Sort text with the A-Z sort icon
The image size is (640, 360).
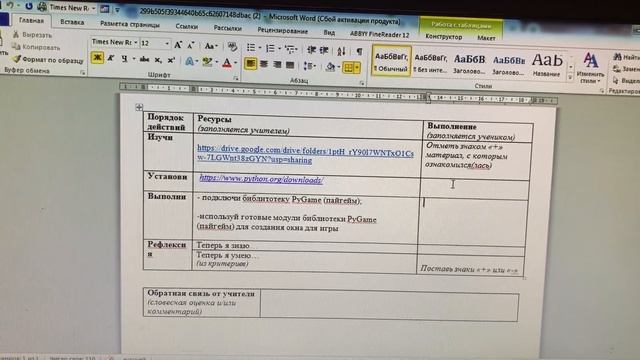click(341, 51)
